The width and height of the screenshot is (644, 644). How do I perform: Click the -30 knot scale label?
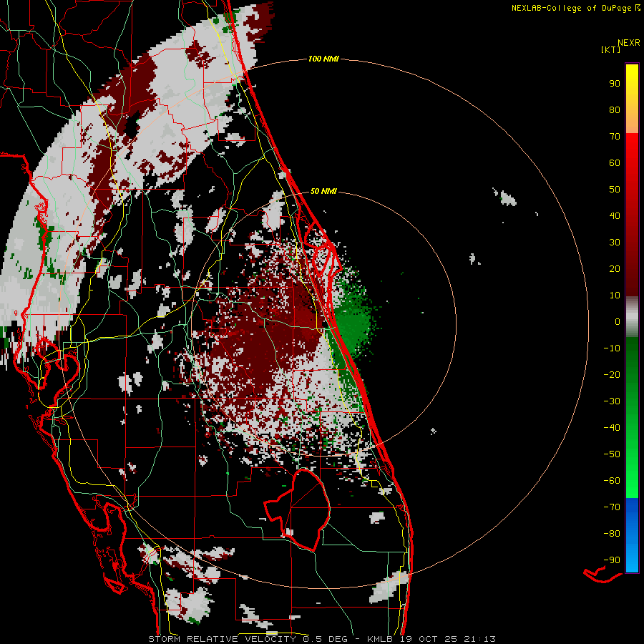(x=612, y=401)
